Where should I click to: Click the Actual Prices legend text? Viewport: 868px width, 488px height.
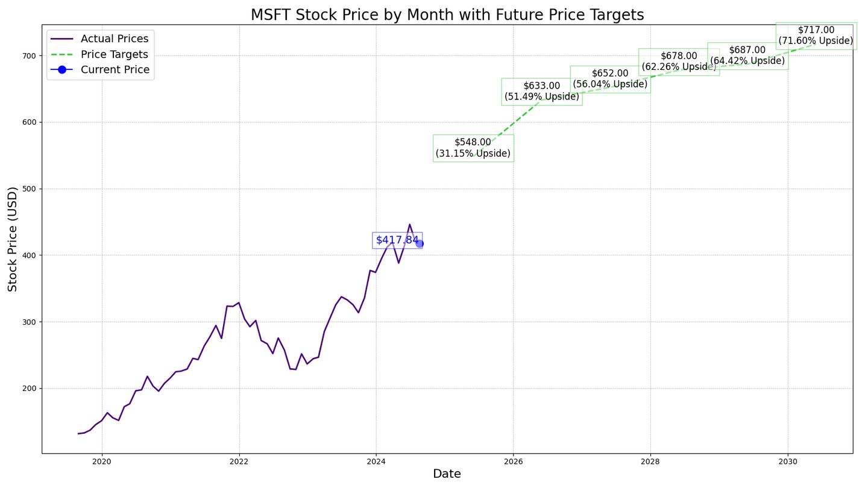(115, 39)
